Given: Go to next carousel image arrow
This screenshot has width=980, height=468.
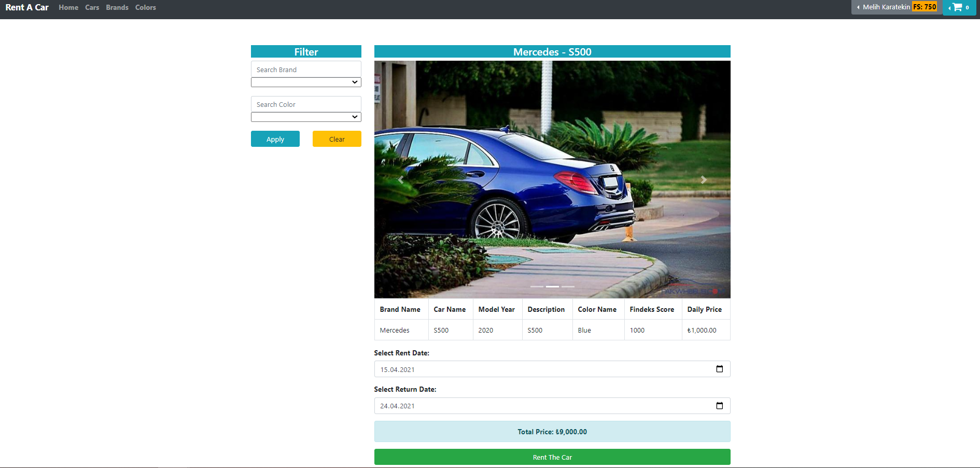Looking at the screenshot, I should pos(704,180).
